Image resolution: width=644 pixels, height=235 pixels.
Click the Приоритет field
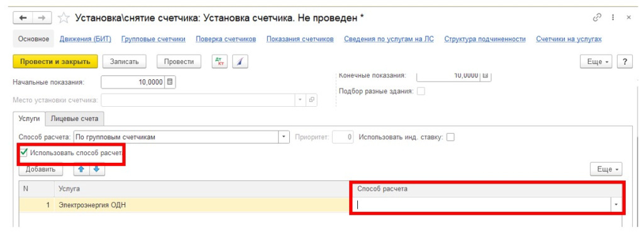tap(343, 138)
